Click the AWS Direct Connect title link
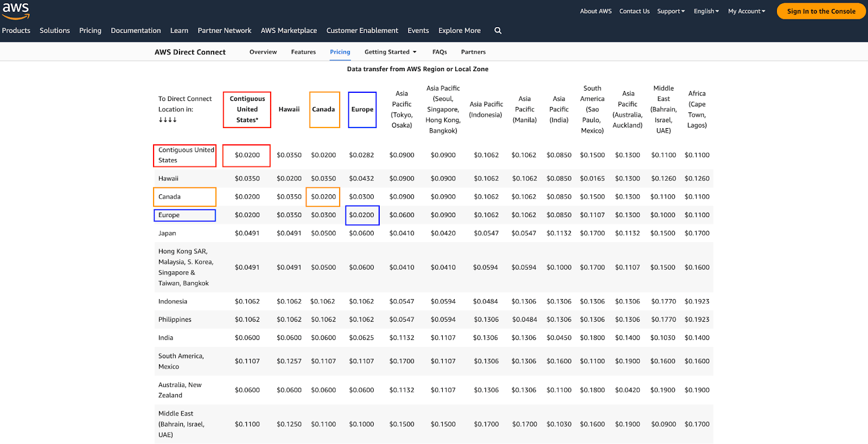This screenshot has width=868, height=444. pos(190,52)
